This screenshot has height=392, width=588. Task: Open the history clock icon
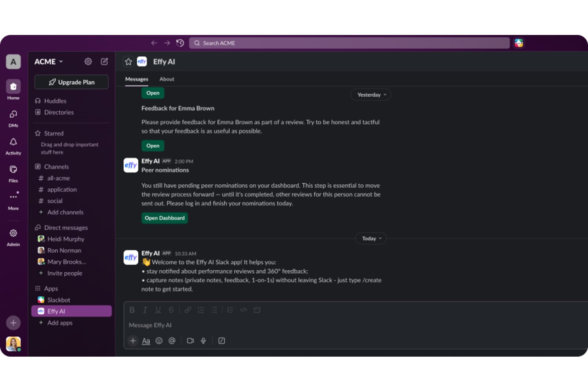180,43
